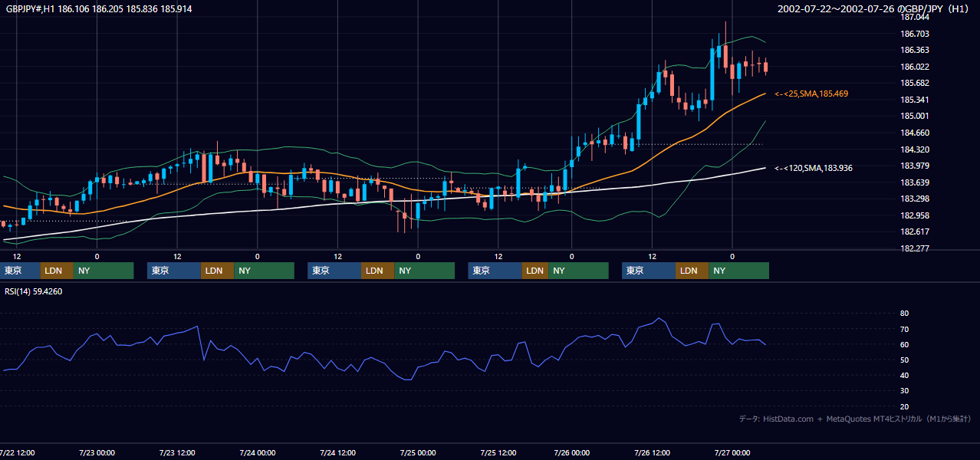Click price axis value 186.363
980x460 pixels.
click(915, 51)
